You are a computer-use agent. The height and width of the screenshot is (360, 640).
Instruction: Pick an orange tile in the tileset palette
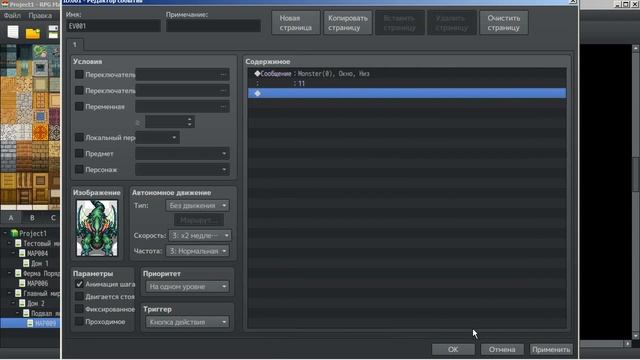(x=40, y=133)
